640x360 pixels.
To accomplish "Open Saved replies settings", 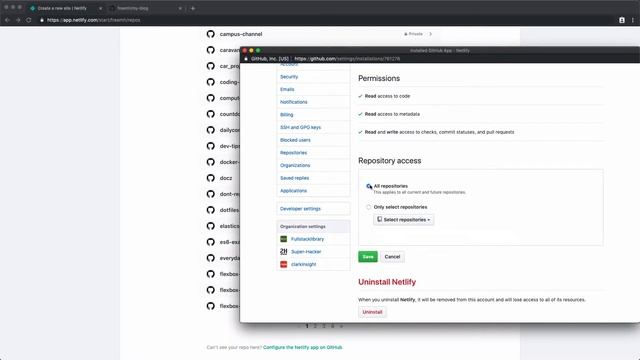I will 294,178.
